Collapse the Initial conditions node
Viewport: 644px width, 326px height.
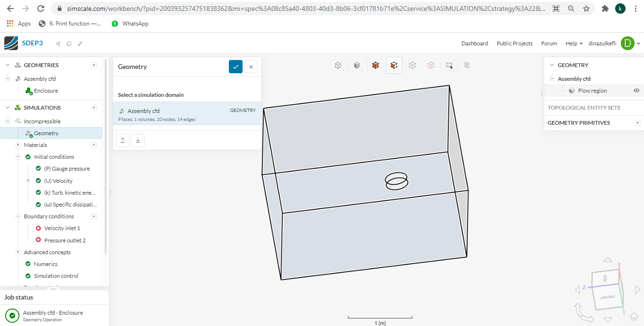[17, 157]
